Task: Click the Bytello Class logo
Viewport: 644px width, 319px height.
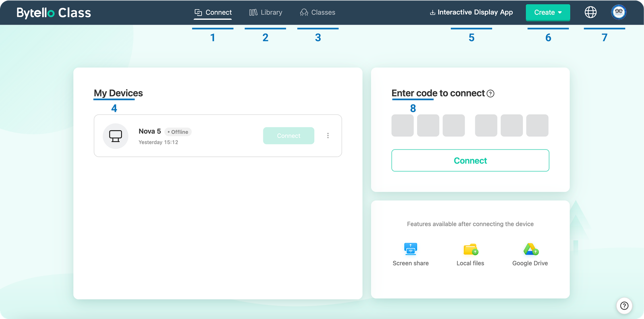Action: [54, 13]
